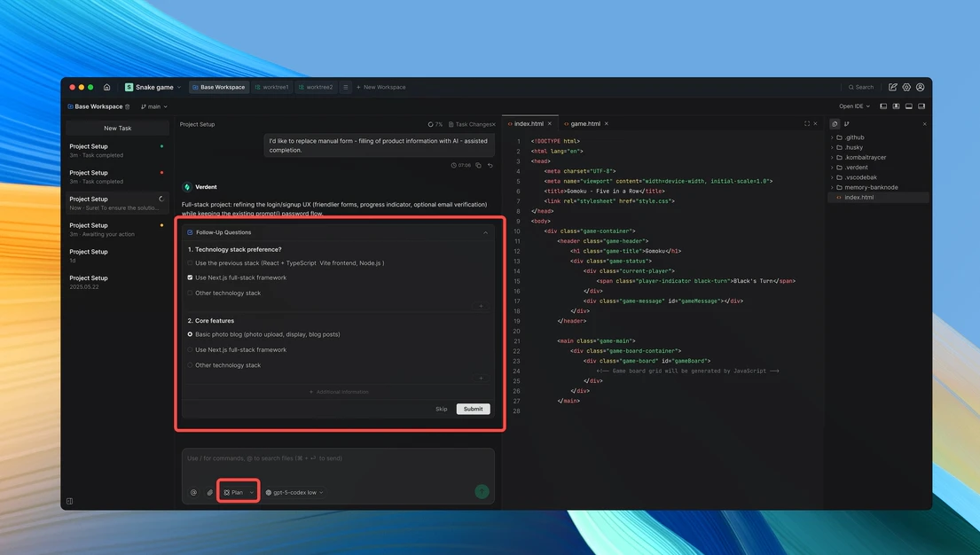Attach a file with the paperclip icon
Viewport: 980px width, 555px height.
point(210,493)
